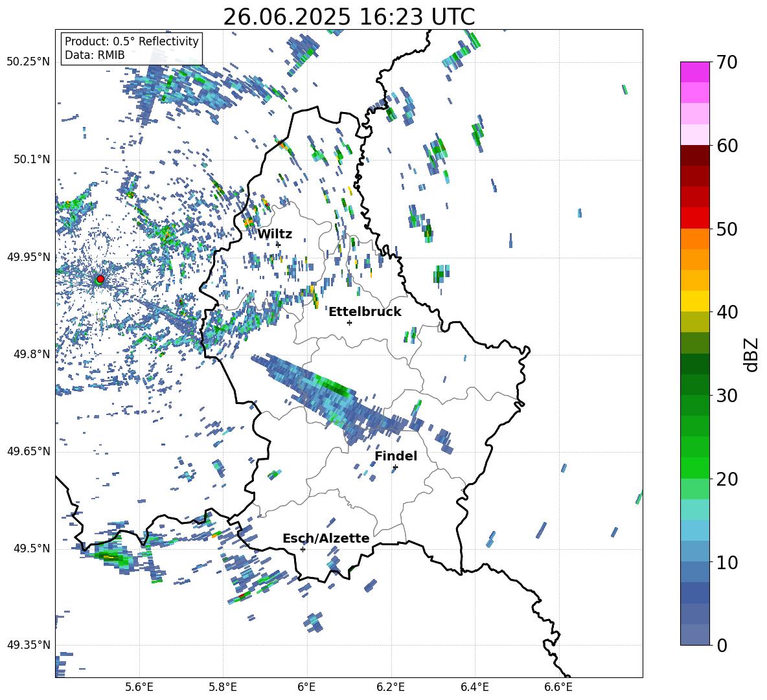
Task: Click the 49.35°N latitude label
Action: (29, 645)
